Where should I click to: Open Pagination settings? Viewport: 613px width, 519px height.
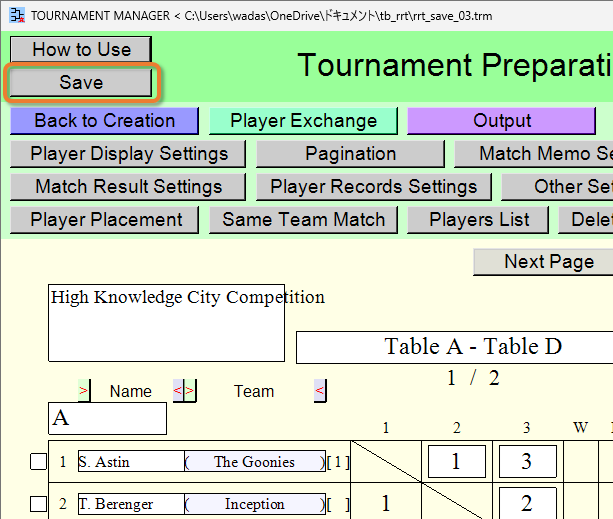point(350,154)
